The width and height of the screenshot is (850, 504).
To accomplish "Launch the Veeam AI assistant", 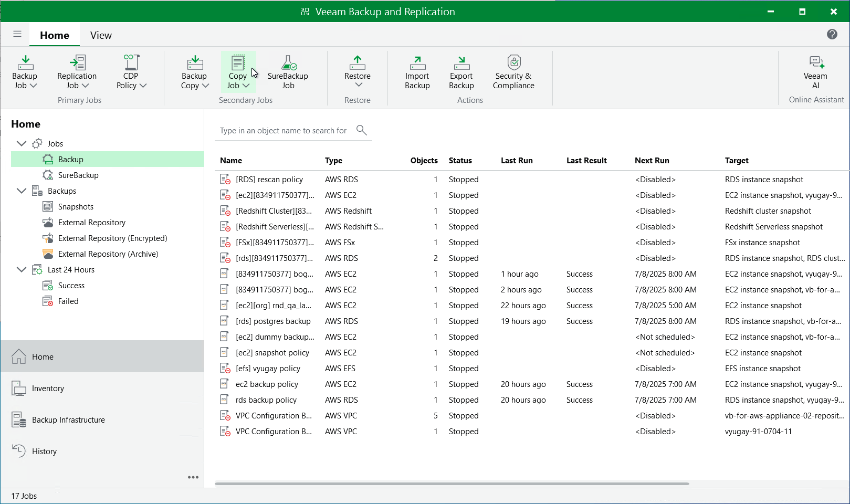I will click(815, 72).
